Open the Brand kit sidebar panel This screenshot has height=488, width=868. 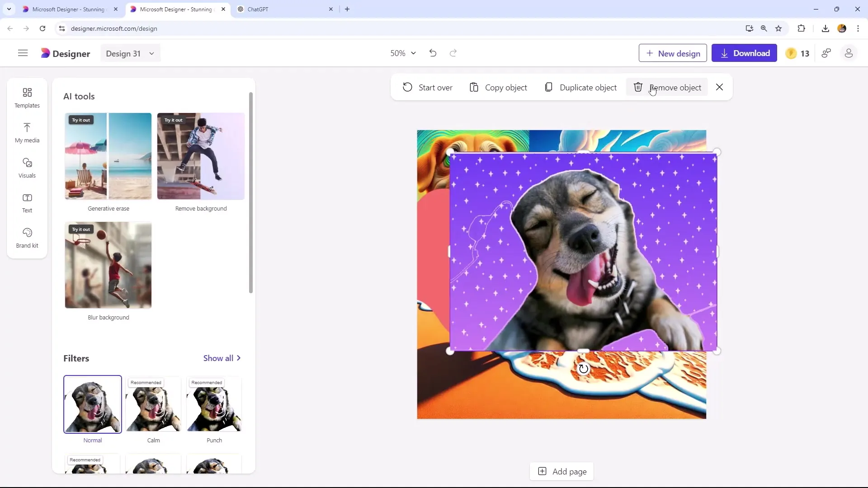click(27, 238)
